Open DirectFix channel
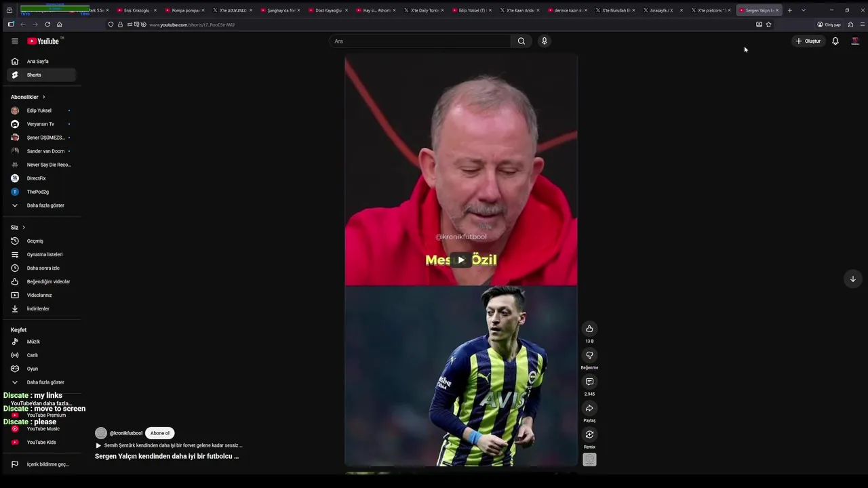Image resolution: width=868 pixels, height=488 pixels. (41, 178)
